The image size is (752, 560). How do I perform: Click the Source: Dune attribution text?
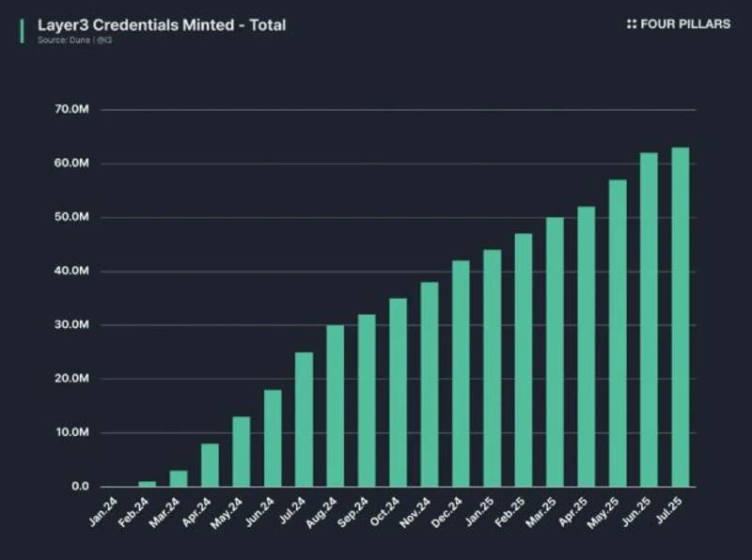(x=76, y=40)
